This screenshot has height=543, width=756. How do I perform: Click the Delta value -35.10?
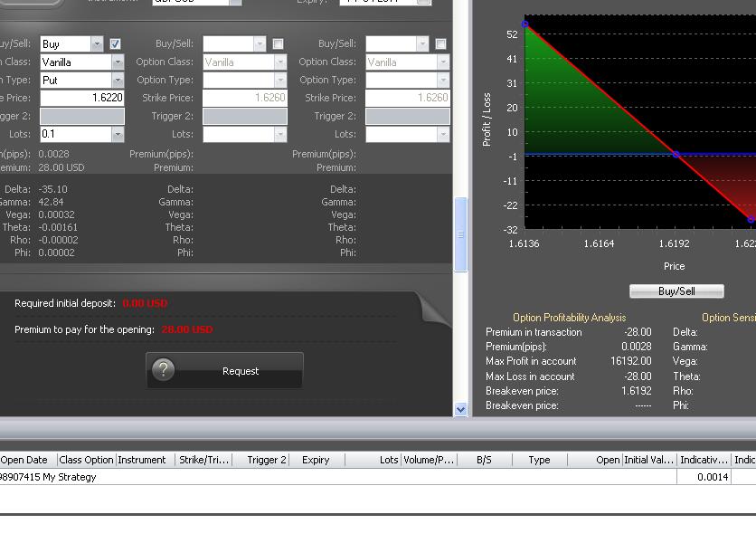pos(52,189)
